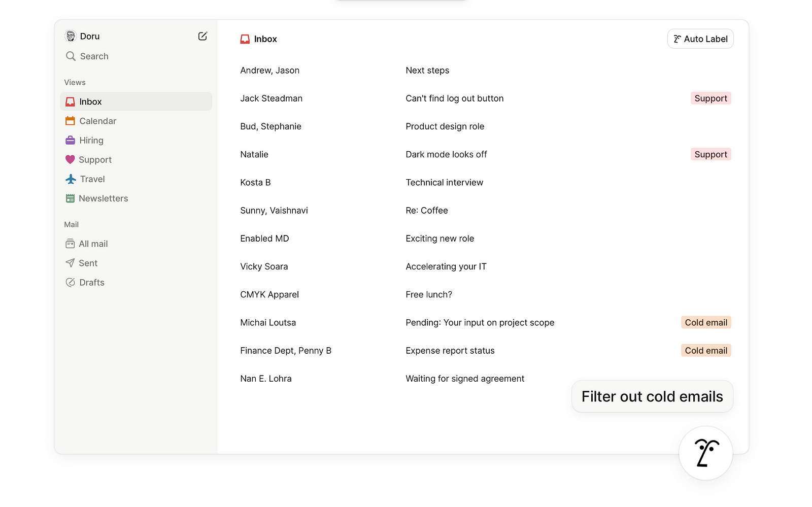Open the email from Kosta B
This screenshot has width=812, height=507.
(255, 183)
